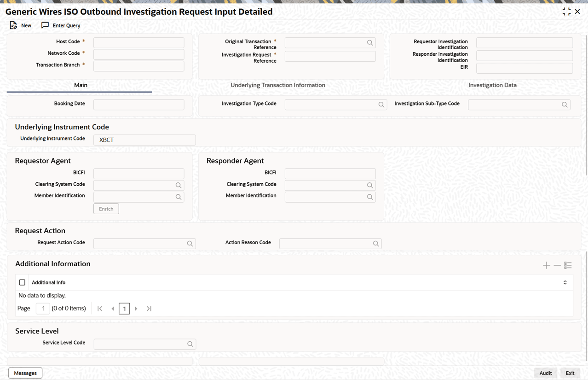The height and width of the screenshot is (380, 588).
Task: Go to last page of Additional Info
Action: click(149, 309)
